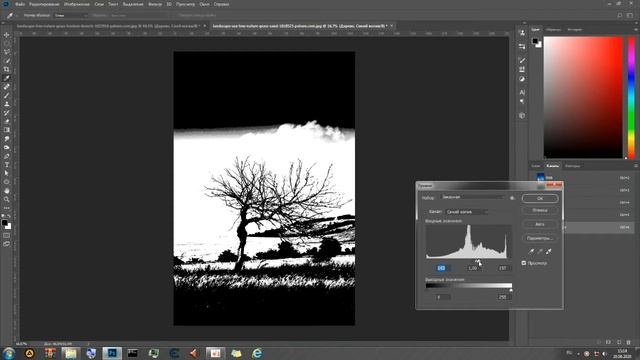Toggle the Preview checkbox in Levels

[524, 263]
